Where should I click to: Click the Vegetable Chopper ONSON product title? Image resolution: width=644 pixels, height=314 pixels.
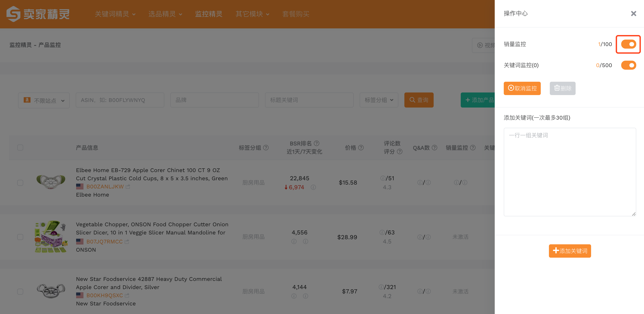[152, 228]
